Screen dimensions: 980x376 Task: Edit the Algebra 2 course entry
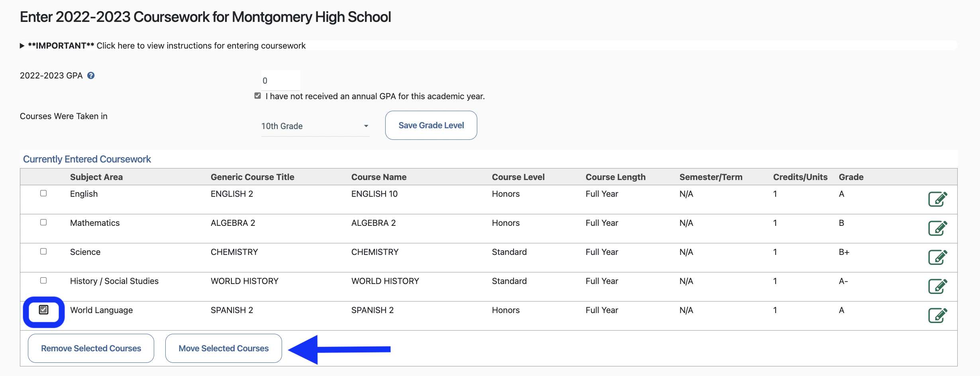click(937, 228)
